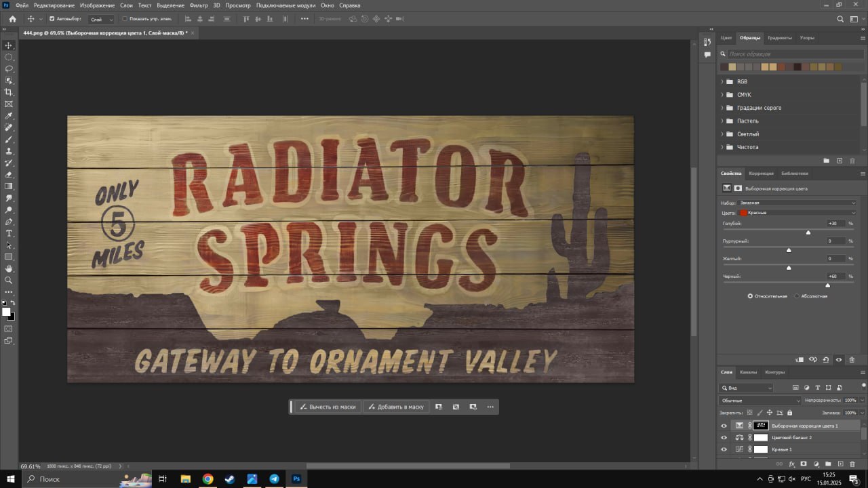Viewport: 868px width, 488px height.
Task: Select the Crop tool
Action: (9, 92)
